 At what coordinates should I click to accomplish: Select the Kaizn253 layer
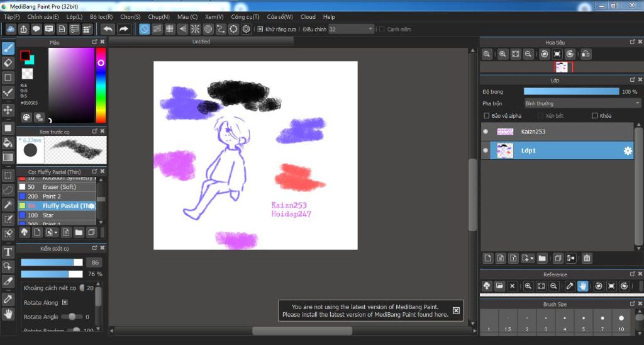click(557, 132)
